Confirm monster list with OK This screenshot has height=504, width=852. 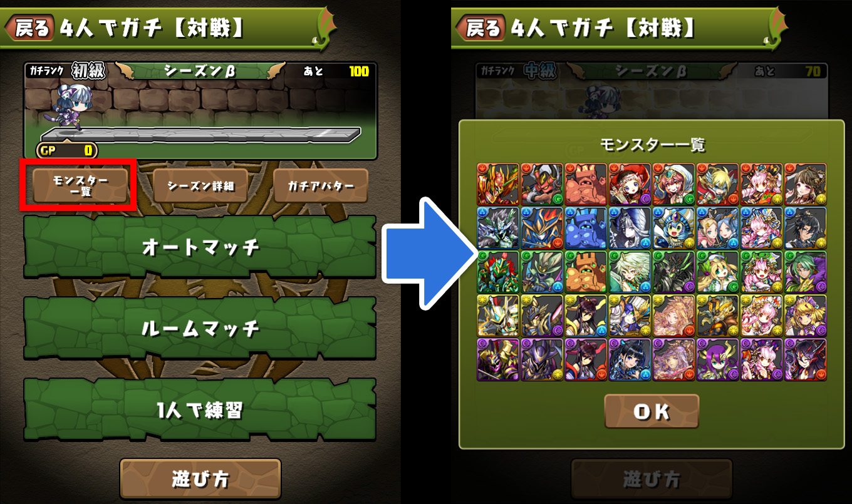coord(652,411)
